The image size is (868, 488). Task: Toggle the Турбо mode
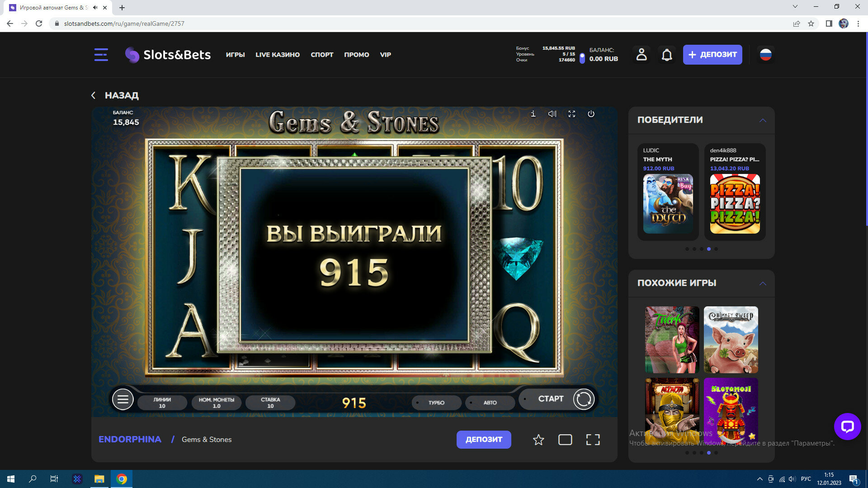pyautogui.click(x=436, y=403)
